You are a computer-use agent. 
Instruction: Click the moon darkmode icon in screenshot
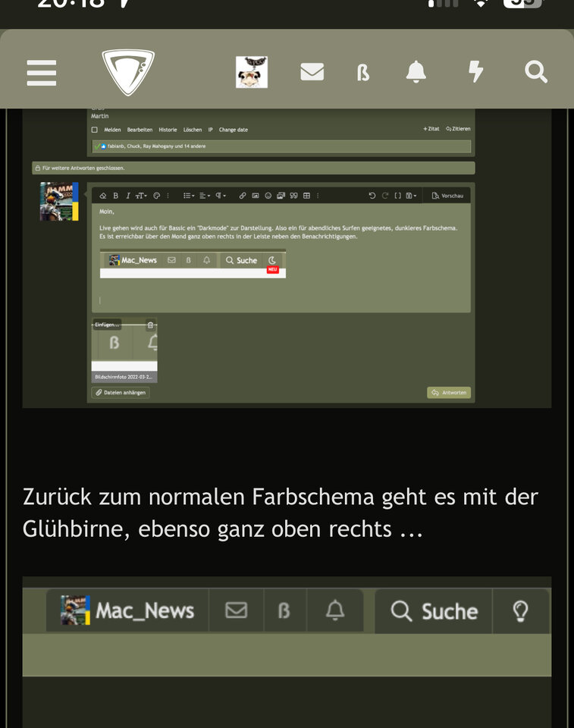(x=273, y=260)
